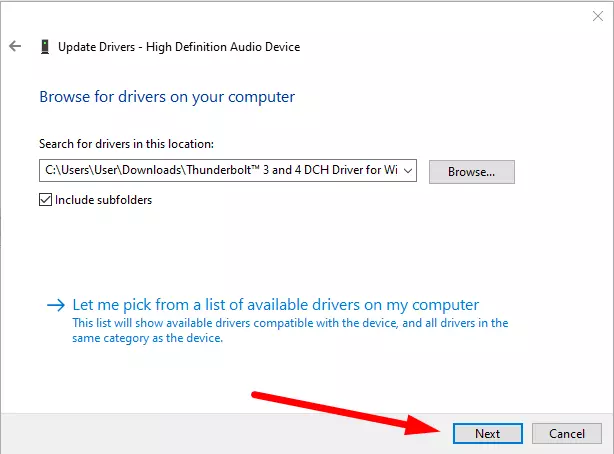Click the blue arrow beside Let me pick
The image size is (614, 454).
point(56,305)
